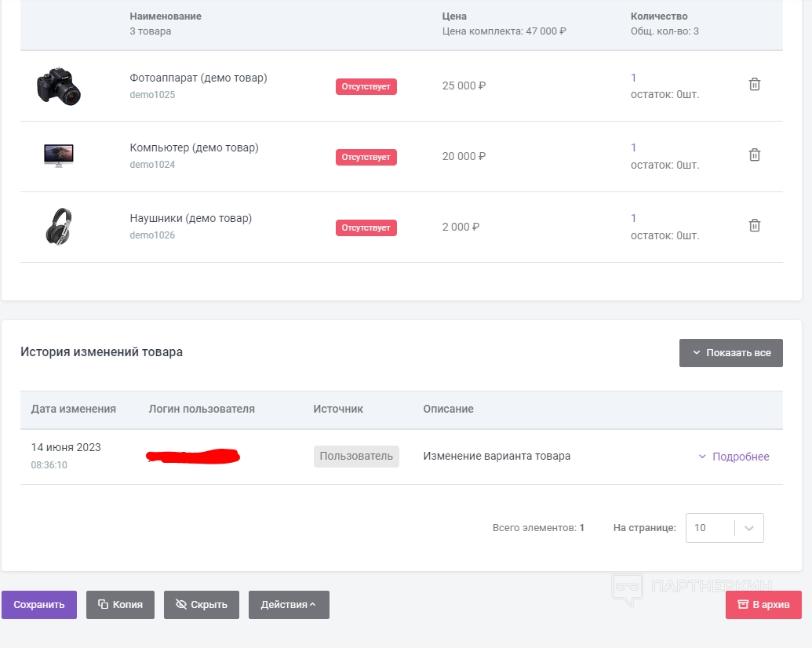Open the headphones product thumbnail

[58, 226]
